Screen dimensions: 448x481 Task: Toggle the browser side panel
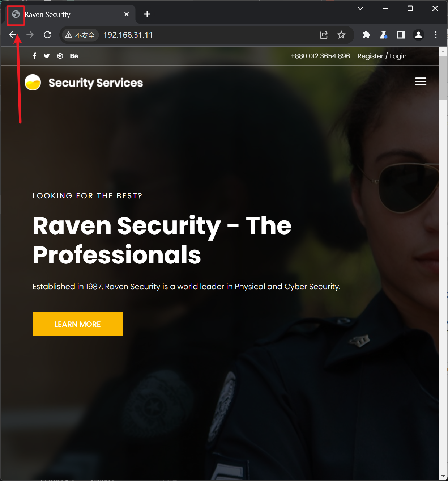pos(401,35)
